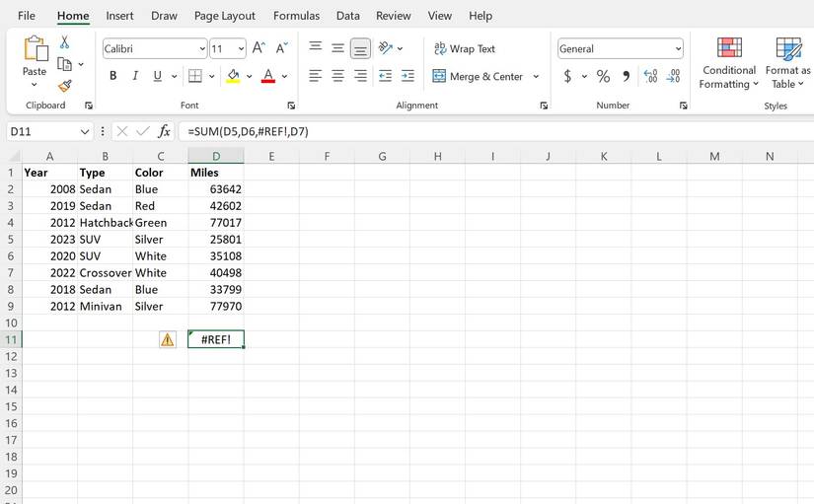Expand Merge & Center options arrow
The image size is (814, 504).
[536, 76]
